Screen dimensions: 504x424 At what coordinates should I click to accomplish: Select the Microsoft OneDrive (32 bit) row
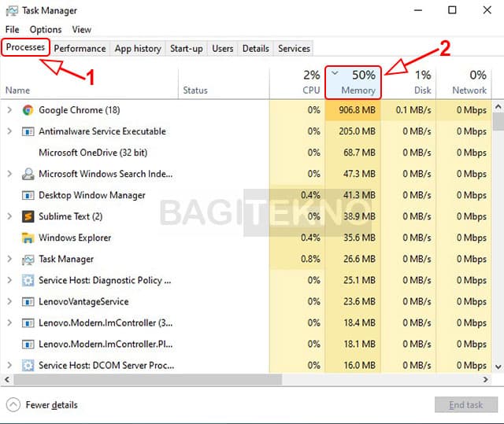(246, 153)
